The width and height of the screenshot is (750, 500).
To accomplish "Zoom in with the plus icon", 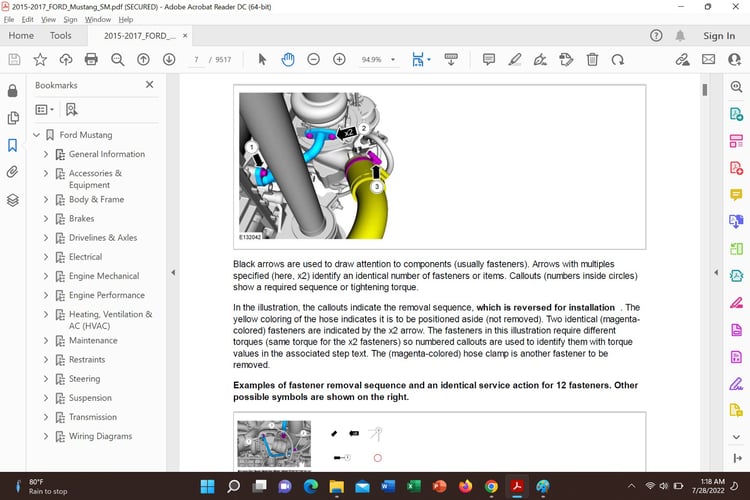I will click(x=339, y=59).
